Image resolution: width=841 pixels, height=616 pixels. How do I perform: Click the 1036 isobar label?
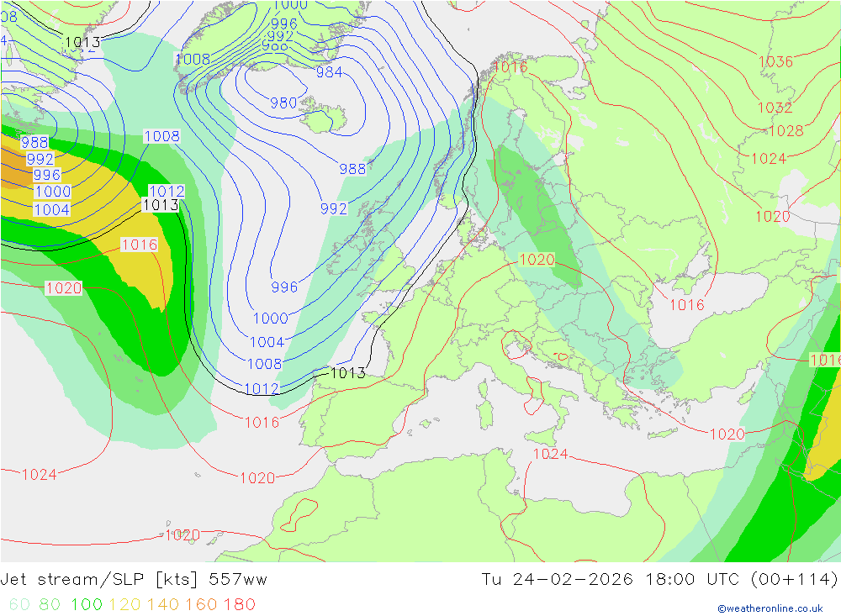[x=775, y=61]
